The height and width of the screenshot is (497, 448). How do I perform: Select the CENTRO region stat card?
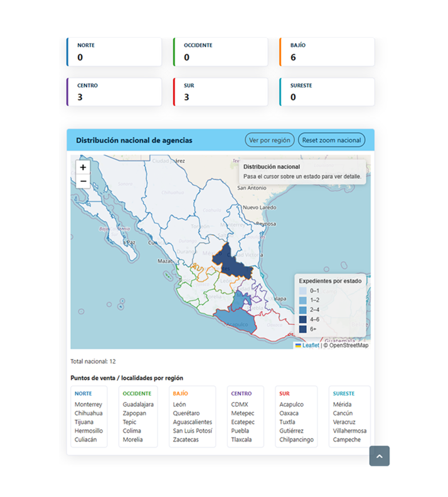(x=114, y=92)
